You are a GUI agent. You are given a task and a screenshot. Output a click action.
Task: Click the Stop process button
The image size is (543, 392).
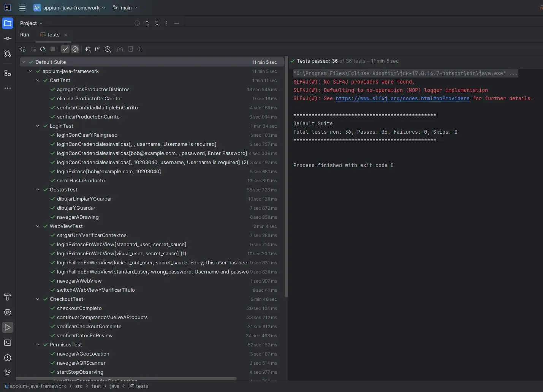pos(53,49)
